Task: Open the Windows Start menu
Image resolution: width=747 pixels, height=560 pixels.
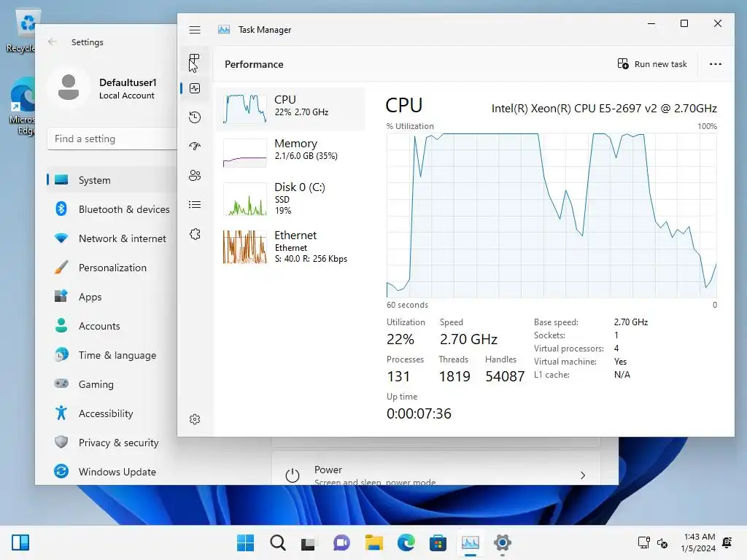Action: tap(245, 542)
